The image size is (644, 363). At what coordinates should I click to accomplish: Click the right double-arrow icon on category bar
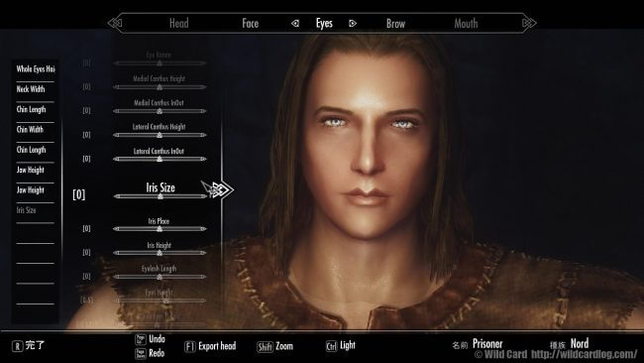(529, 23)
